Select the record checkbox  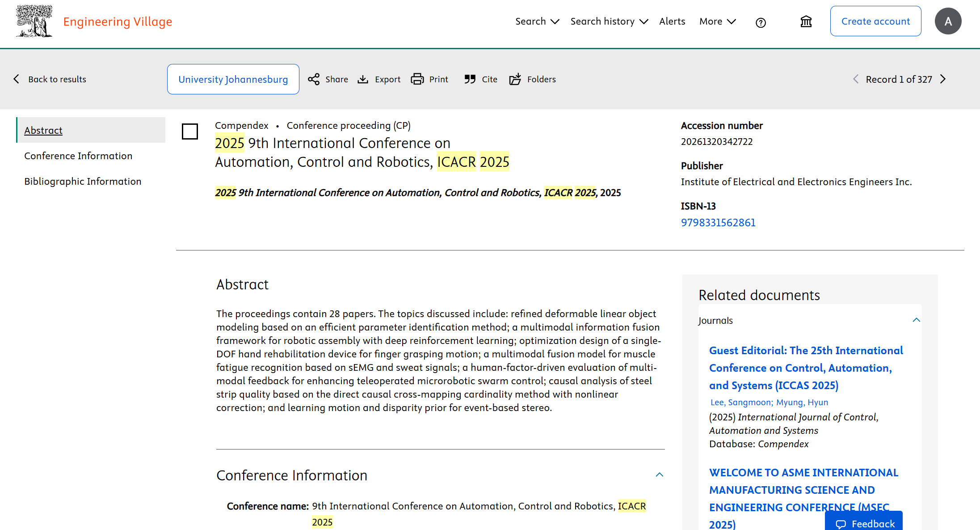click(x=190, y=131)
